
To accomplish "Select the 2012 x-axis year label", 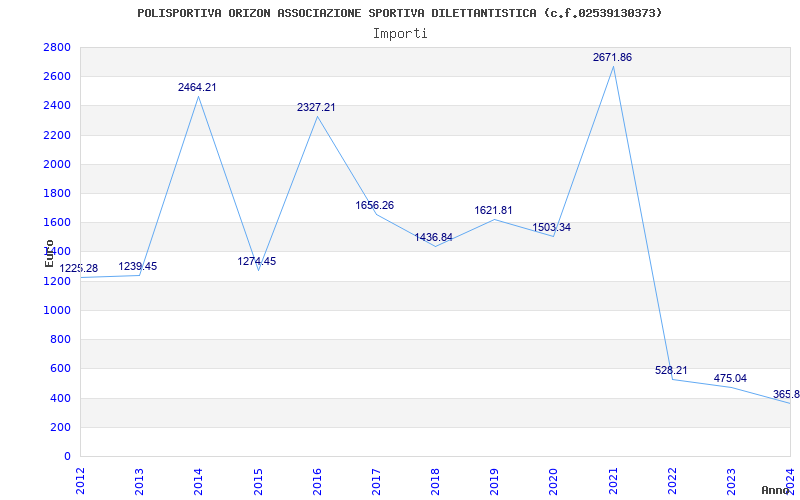I will [81, 481].
